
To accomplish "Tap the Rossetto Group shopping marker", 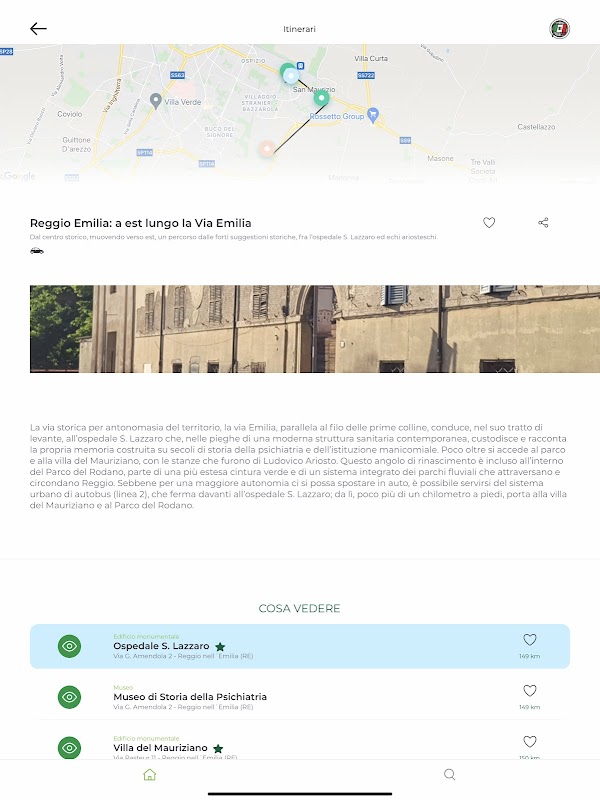I will (373, 115).
